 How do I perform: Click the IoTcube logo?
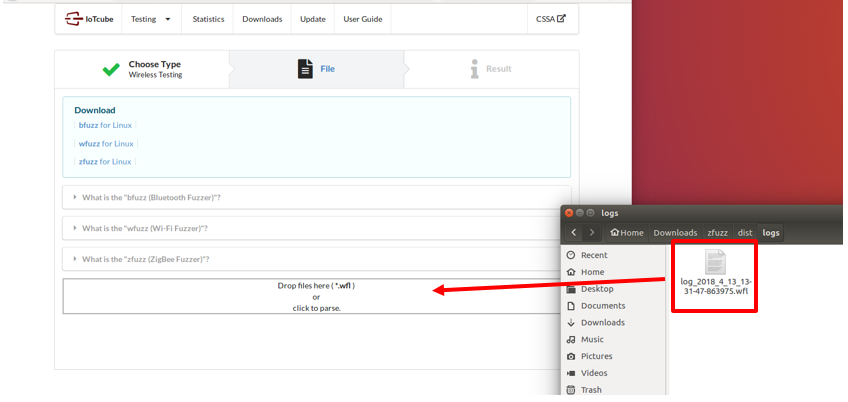89,19
